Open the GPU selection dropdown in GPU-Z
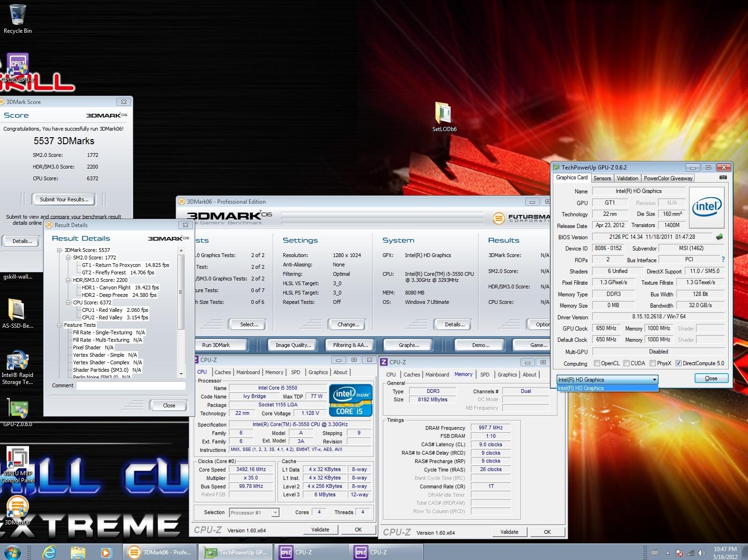The image size is (748, 560). pyautogui.click(x=608, y=379)
